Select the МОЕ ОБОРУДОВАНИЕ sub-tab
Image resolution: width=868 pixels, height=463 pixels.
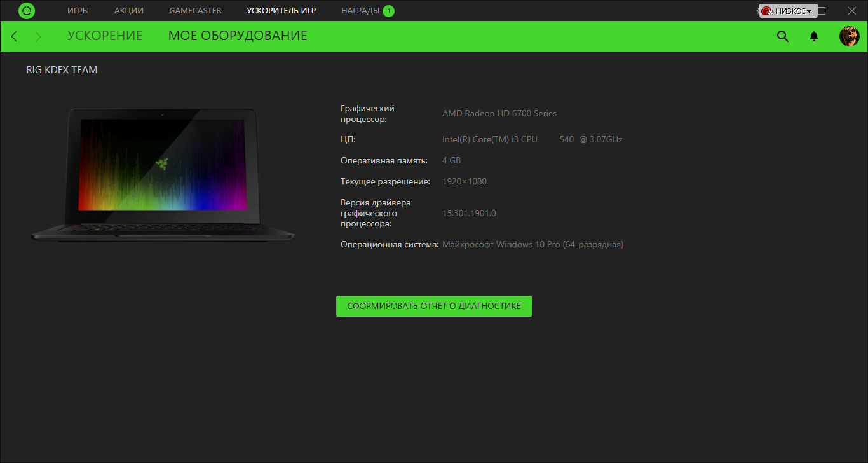coord(238,36)
